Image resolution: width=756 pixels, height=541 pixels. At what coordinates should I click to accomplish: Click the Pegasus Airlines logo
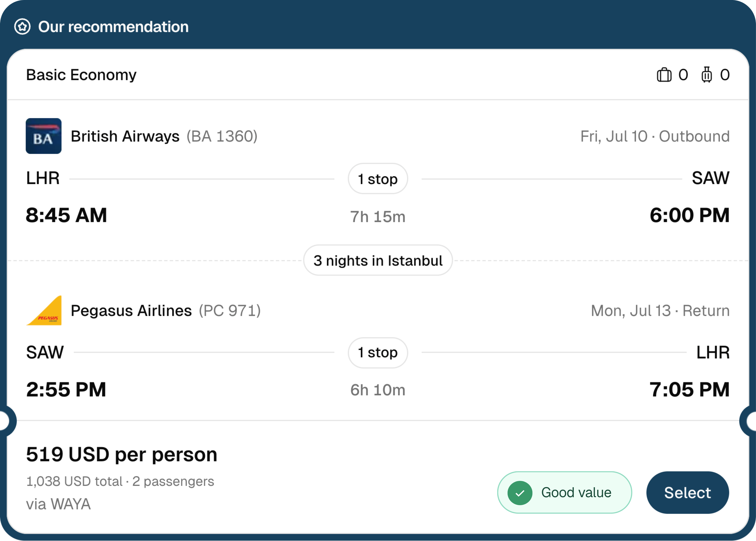[x=44, y=310]
